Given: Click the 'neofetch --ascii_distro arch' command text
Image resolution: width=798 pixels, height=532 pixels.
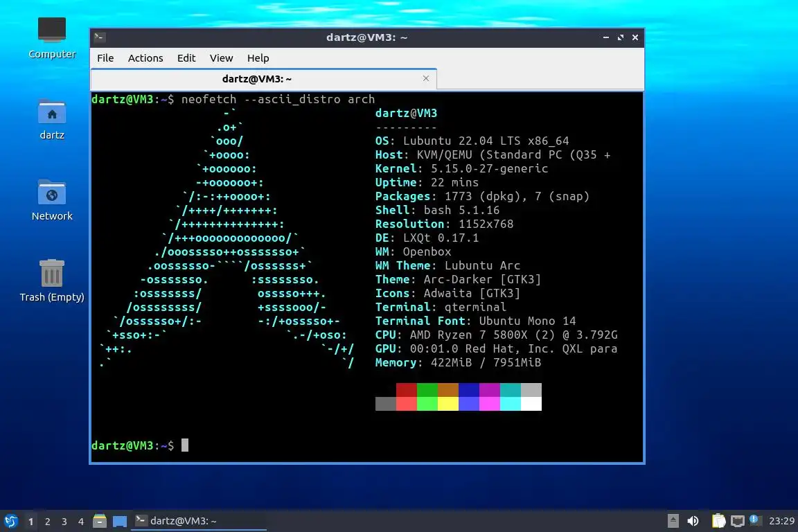Looking at the screenshot, I should pos(278,99).
